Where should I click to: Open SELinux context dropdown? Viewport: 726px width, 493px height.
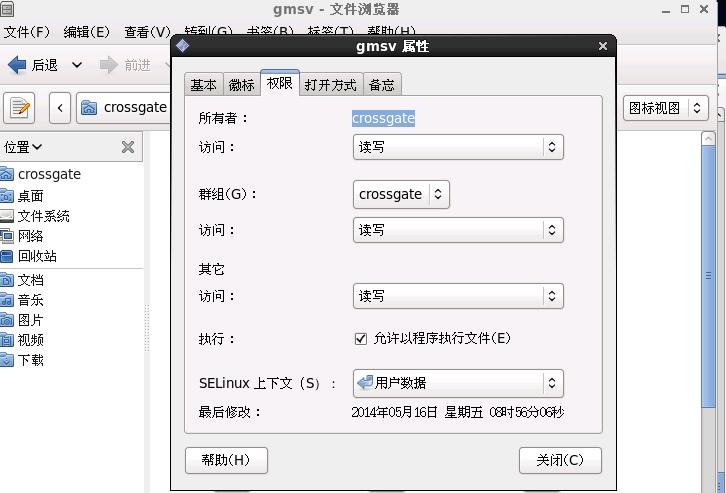(x=458, y=383)
